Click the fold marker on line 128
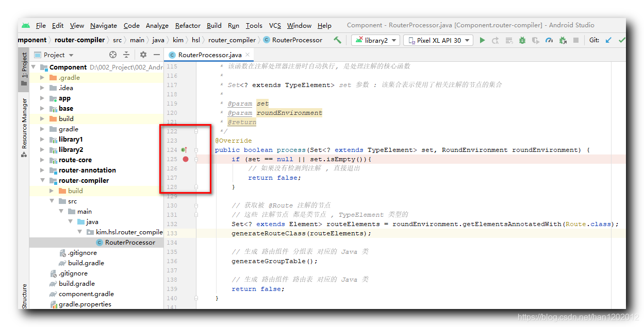 coord(196,187)
